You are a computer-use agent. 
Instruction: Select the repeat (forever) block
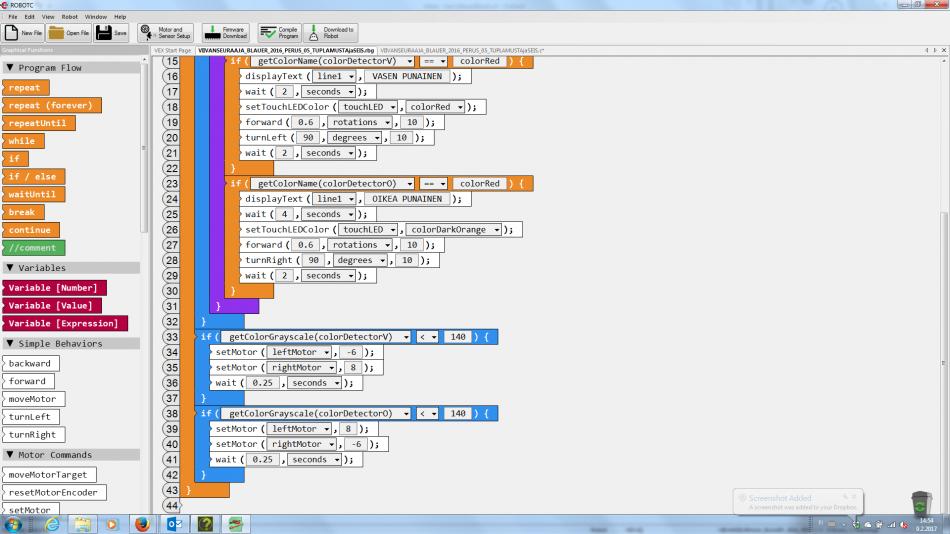51,105
